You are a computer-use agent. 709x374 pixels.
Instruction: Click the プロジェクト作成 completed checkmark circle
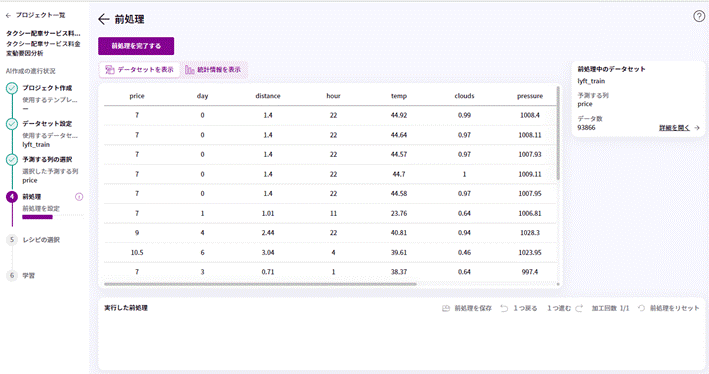point(12,88)
